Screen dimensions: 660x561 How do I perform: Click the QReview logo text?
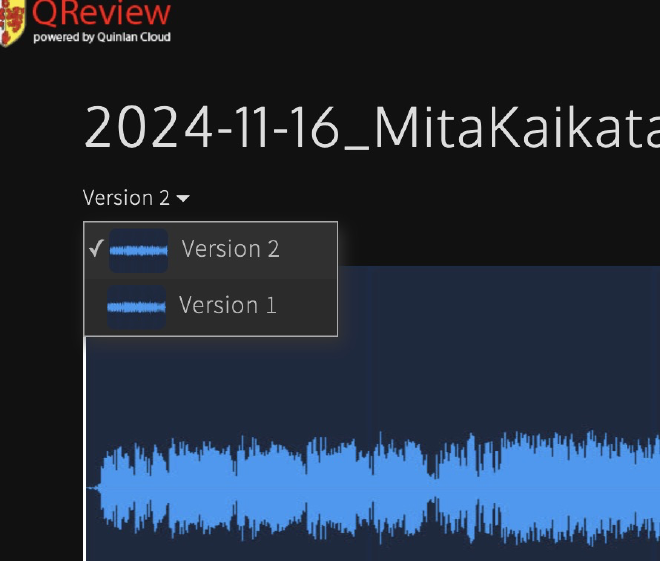click(101, 13)
